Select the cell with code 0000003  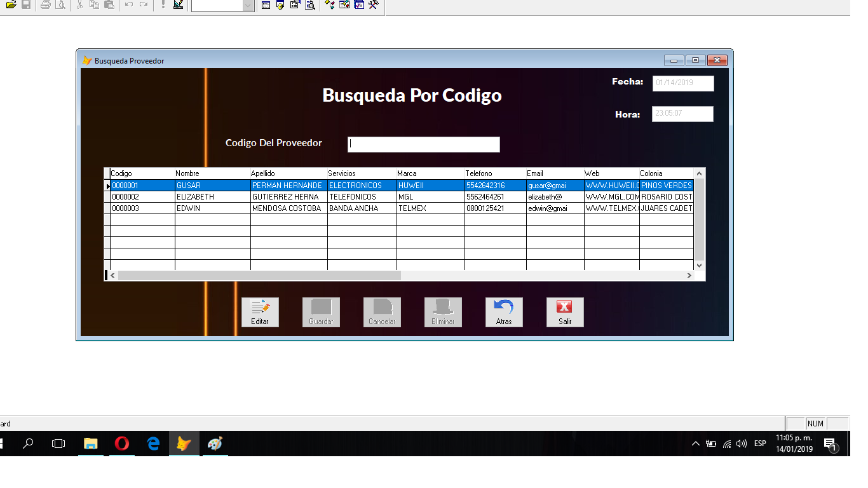(142, 208)
